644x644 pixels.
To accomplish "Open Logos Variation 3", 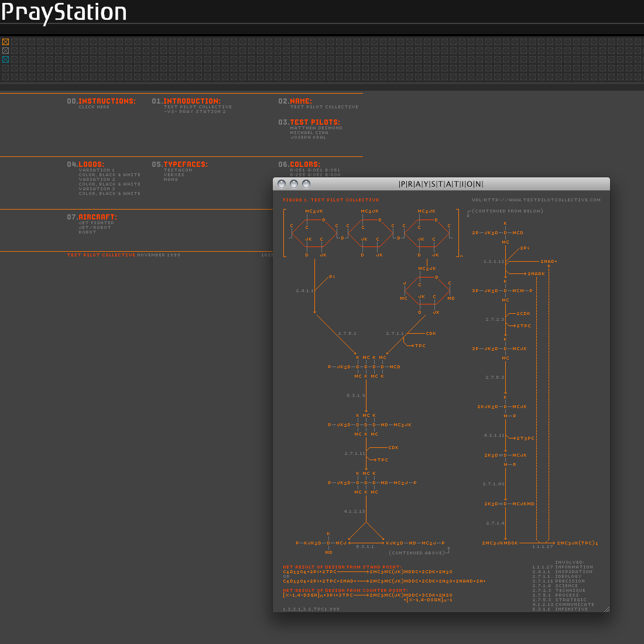I will point(97,189).
